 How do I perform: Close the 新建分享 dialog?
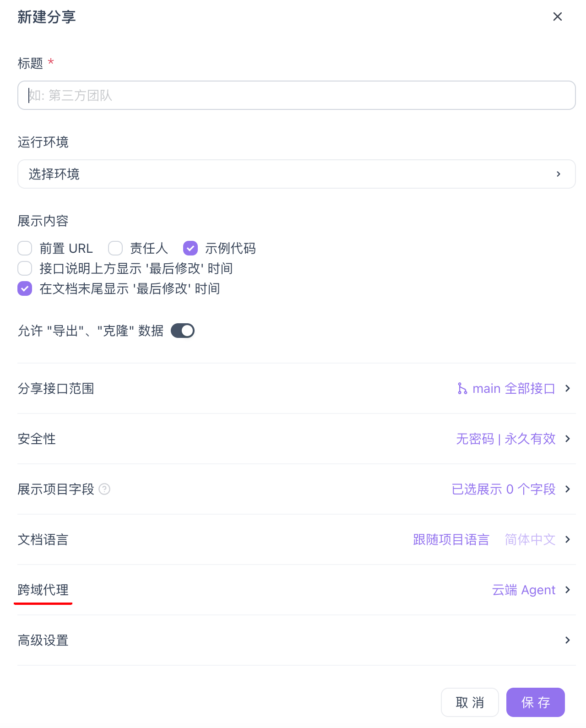click(x=557, y=16)
